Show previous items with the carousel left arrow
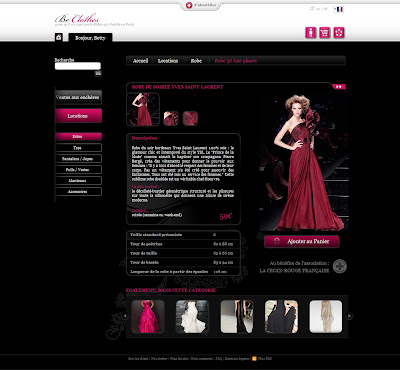 [125, 316]
